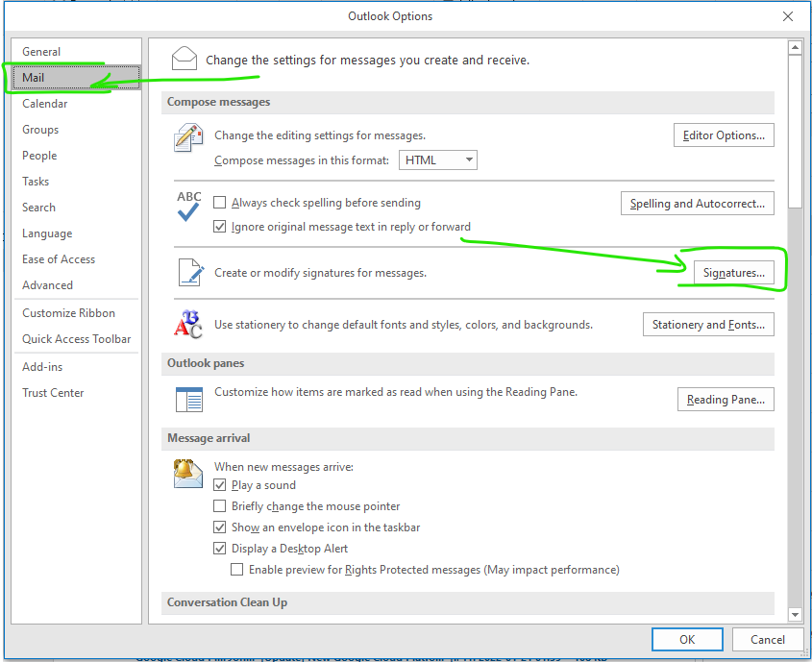Image resolution: width=812 pixels, height=662 pixels.
Task: Select the Tasks category
Action: click(x=76, y=182)
